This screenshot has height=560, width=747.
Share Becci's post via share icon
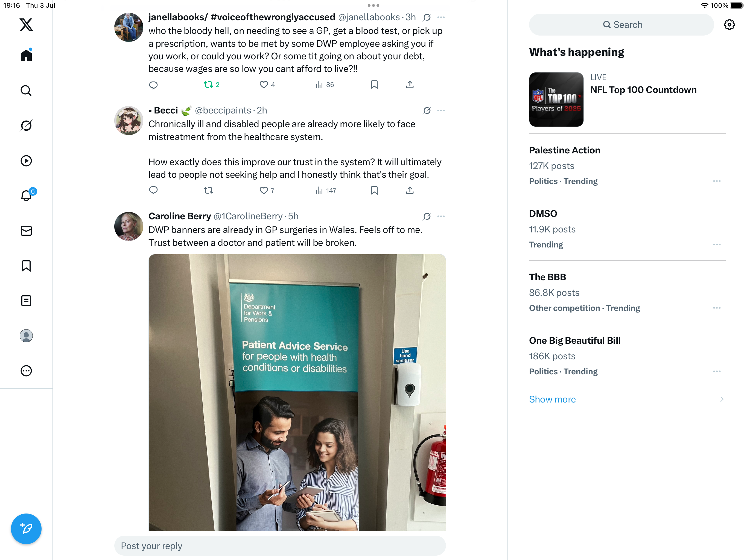click(410, 191)
